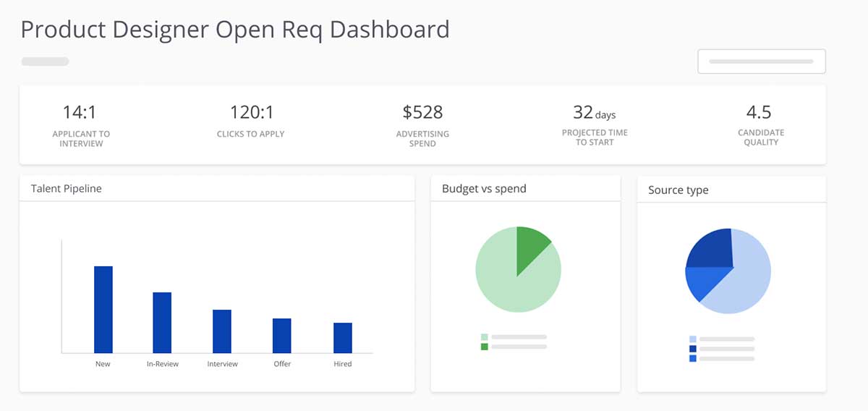Click the New bar in Talent Pipeline
Image resolution: width=868 pixels, height=411 pixels.
(x=103, y=309)
